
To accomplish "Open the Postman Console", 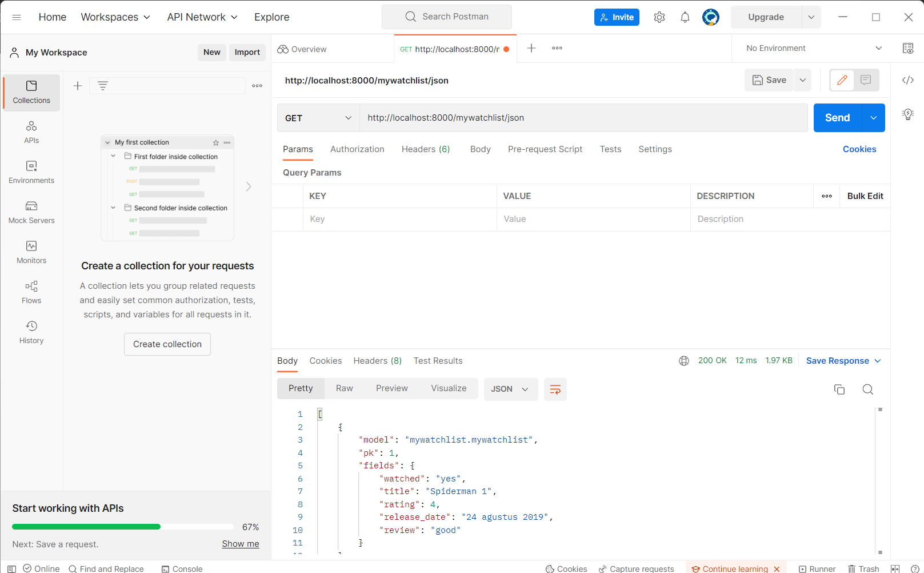I will pos(182,568).
